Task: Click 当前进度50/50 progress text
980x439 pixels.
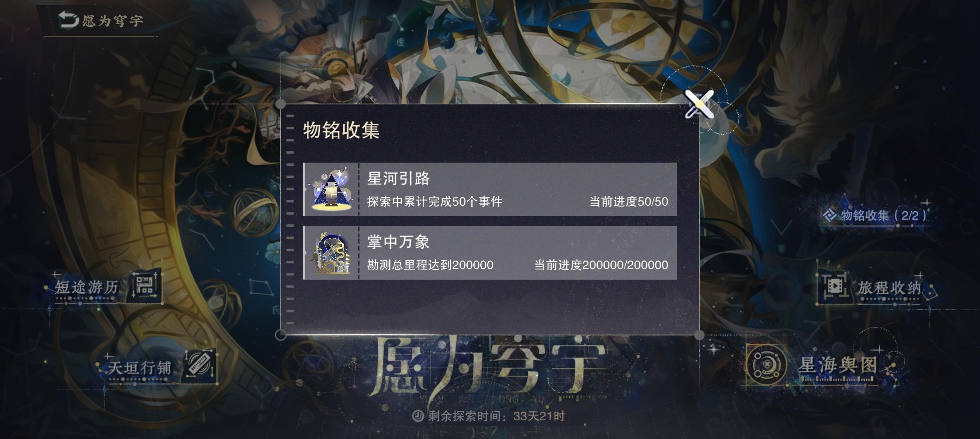Action: pyautogui.click(x=629, y=202)
